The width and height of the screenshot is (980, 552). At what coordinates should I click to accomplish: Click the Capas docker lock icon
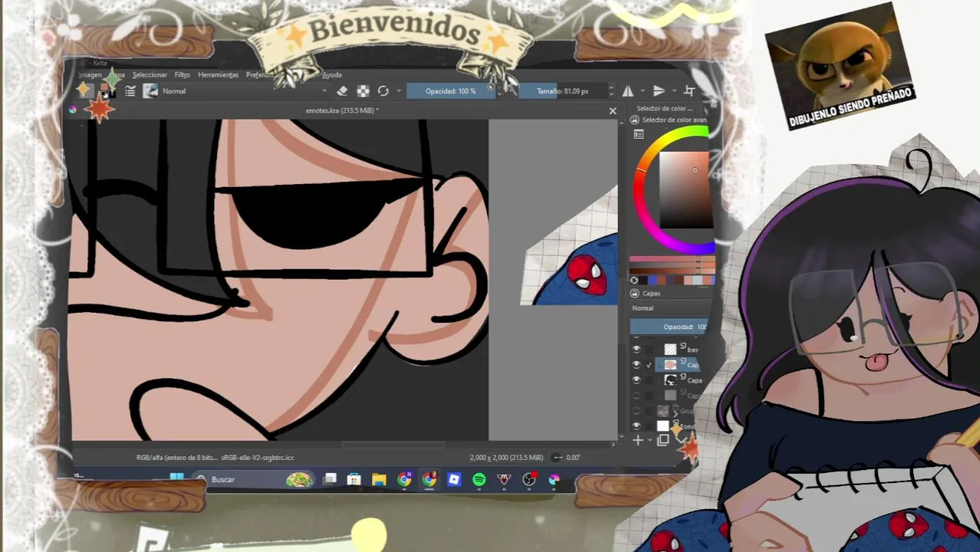(635, 294)
